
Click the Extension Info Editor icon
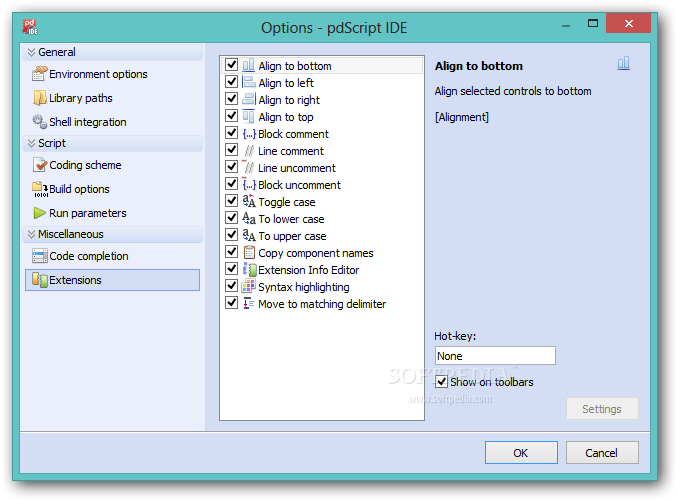click(x=249, y=269)
